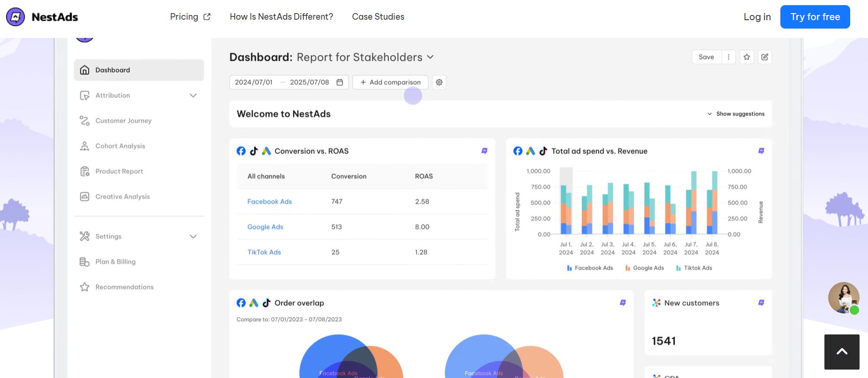
Task: Open the Dashboard home icon in sidebar
Action: 84,70
